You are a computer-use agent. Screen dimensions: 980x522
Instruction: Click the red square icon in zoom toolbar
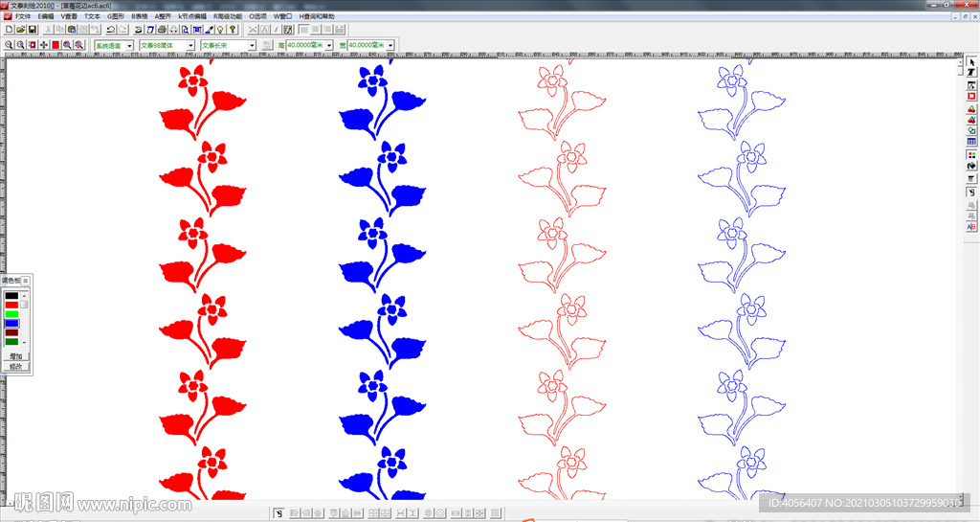(56, 45)
